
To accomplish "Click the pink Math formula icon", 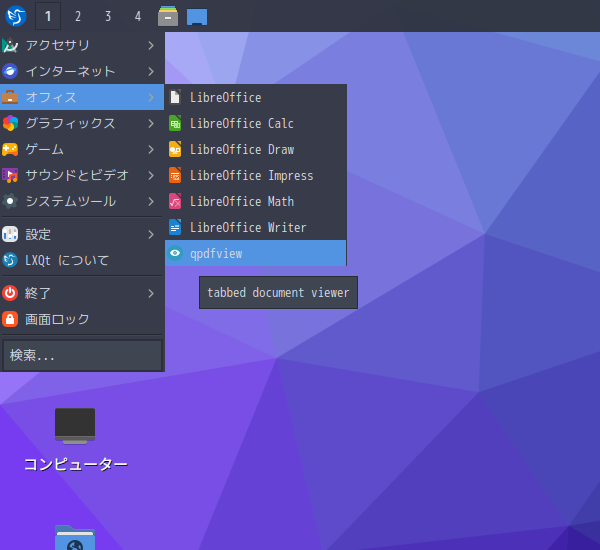I will pyautogui.click(x=175, y=201).
